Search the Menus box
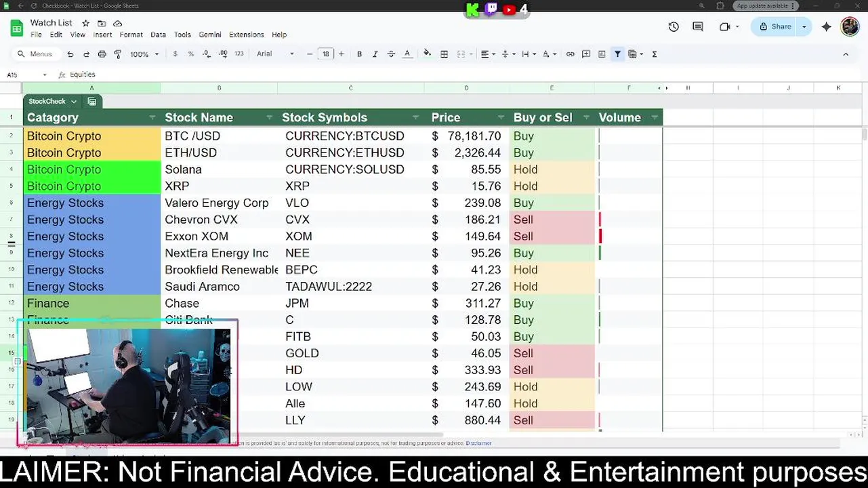Viewport: 868px width, 488px height. (x=35, y=54)
